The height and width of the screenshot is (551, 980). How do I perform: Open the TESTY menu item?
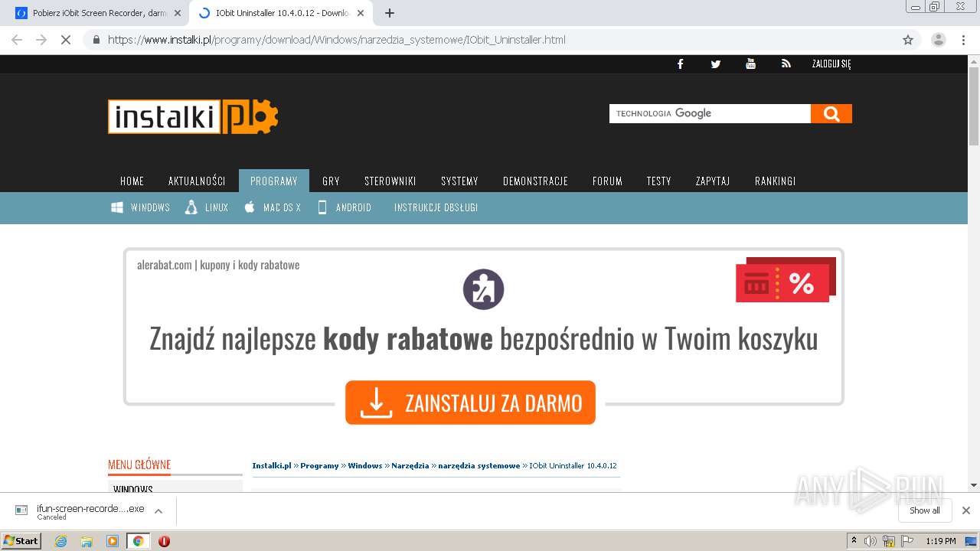[x=658, y=181]
